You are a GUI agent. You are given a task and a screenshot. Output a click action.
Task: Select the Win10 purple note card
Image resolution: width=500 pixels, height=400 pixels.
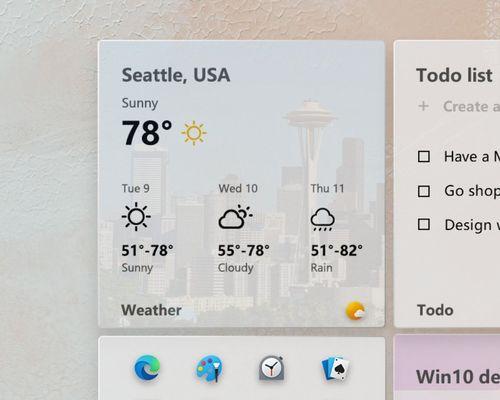click(x=447, y=368)
